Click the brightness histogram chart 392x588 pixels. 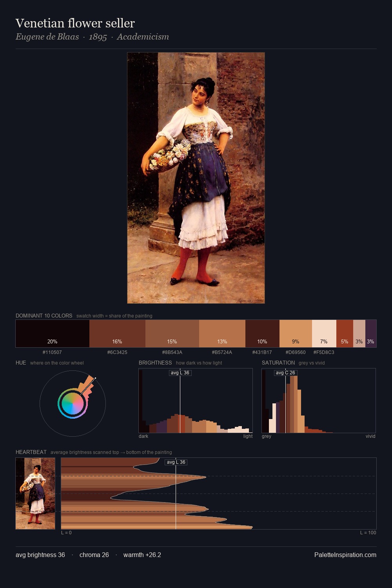coord(196,401)
